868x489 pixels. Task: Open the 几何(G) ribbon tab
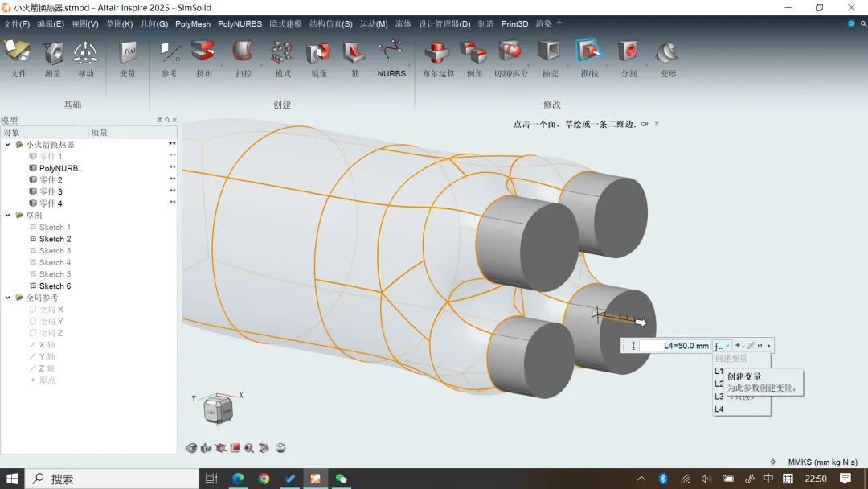tap(154, 24)
